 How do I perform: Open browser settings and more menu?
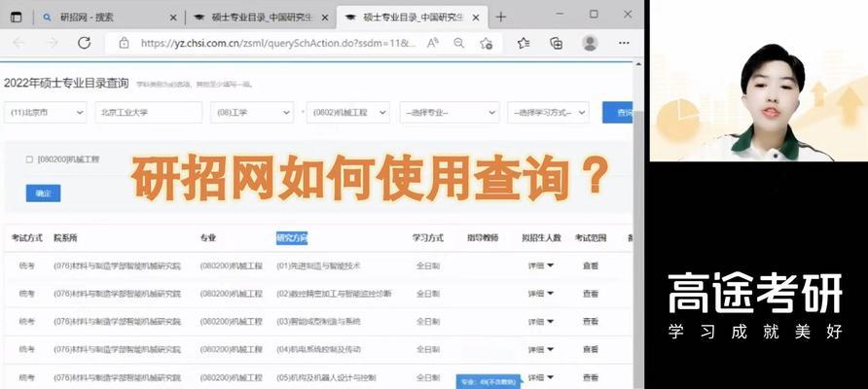click(x=624, y=43)
